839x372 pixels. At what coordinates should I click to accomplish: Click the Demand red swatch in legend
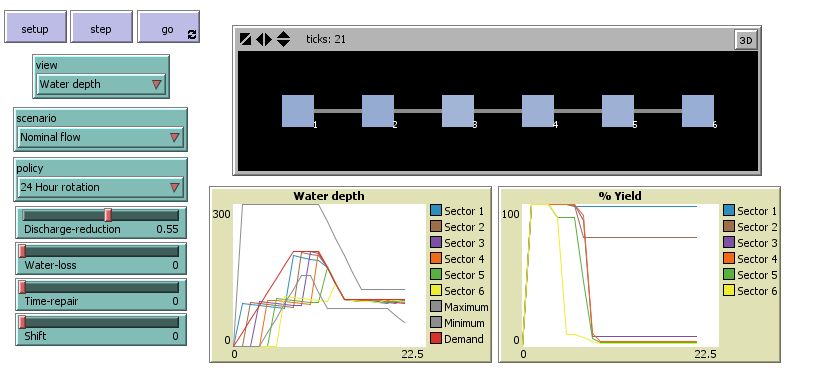click(436, 339)
